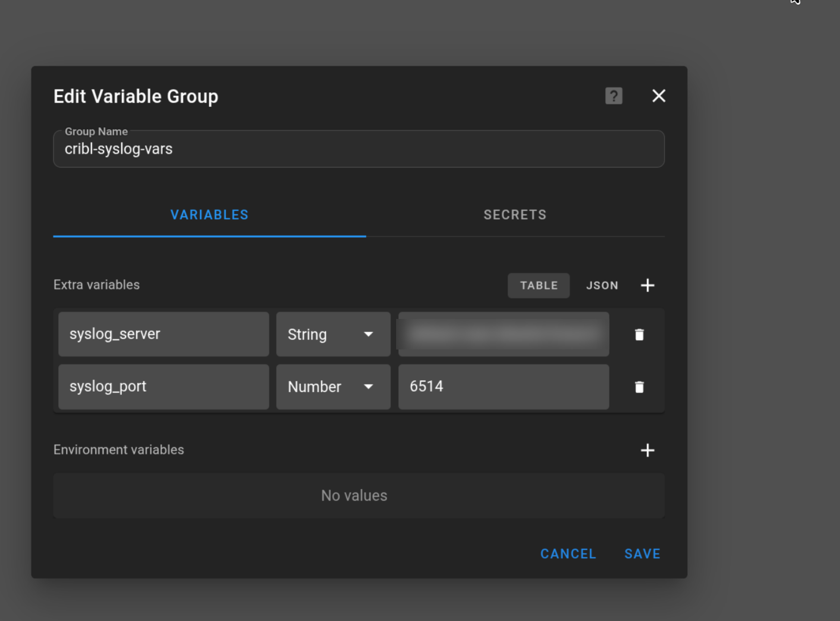Switch to the Secrets tab
The image size is (840, 621).
[515, 215]
